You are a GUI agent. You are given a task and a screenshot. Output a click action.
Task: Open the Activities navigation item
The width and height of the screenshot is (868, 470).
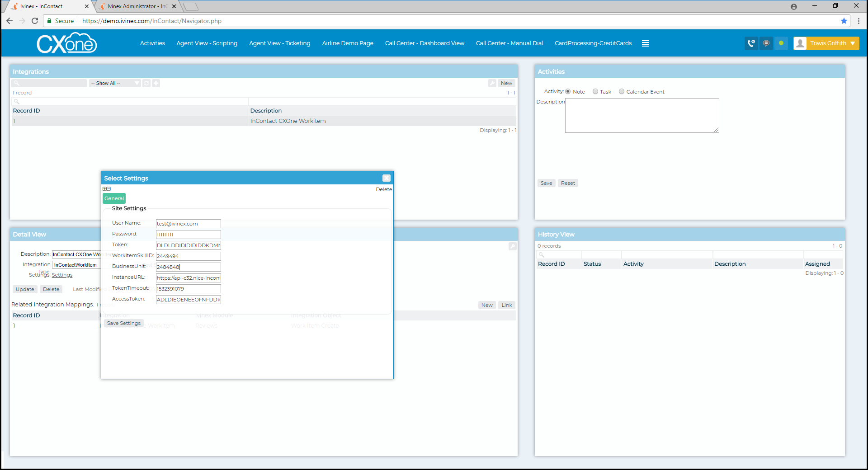[x=152, y=43]
